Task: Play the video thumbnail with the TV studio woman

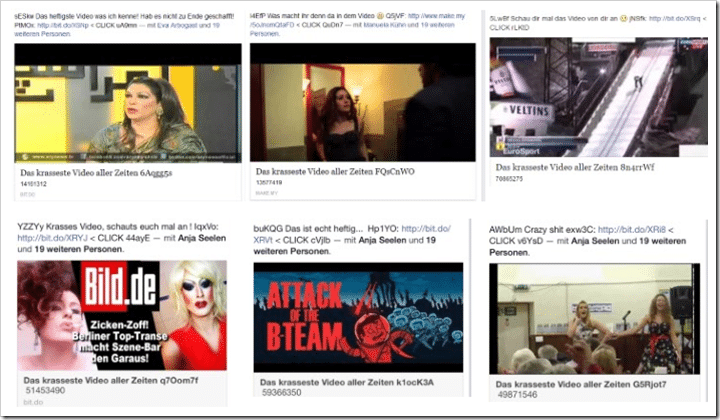Action: [x=128, y=103]
